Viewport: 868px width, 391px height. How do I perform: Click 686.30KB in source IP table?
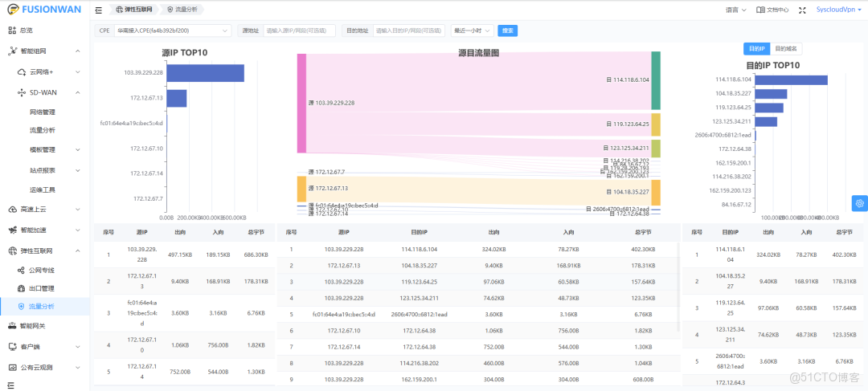256,255
